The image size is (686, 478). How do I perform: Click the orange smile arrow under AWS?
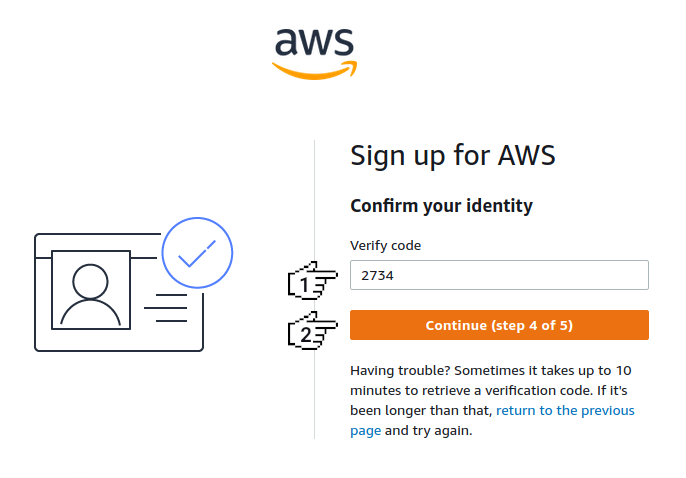tap(313, 69)
